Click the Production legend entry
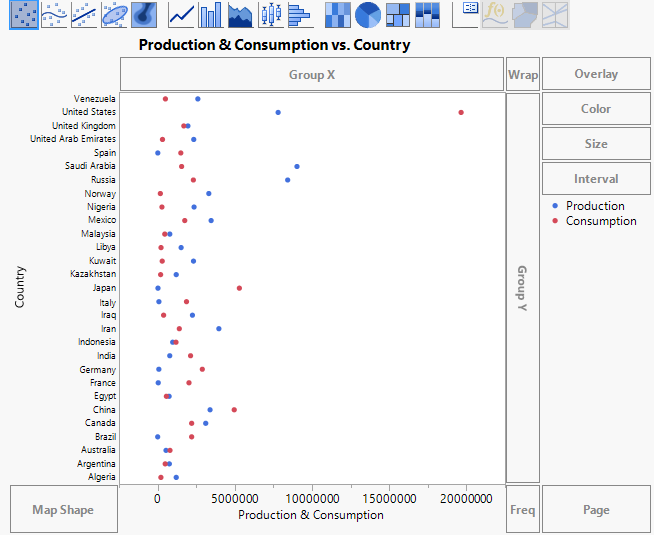654x535 pixels. (x=595, y=206)
